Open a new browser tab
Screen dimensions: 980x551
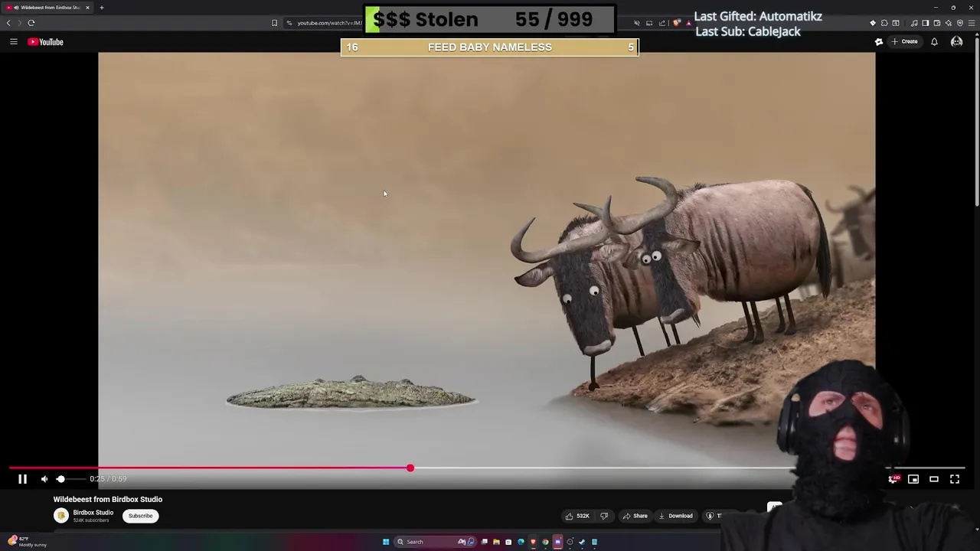click(101, 8)
